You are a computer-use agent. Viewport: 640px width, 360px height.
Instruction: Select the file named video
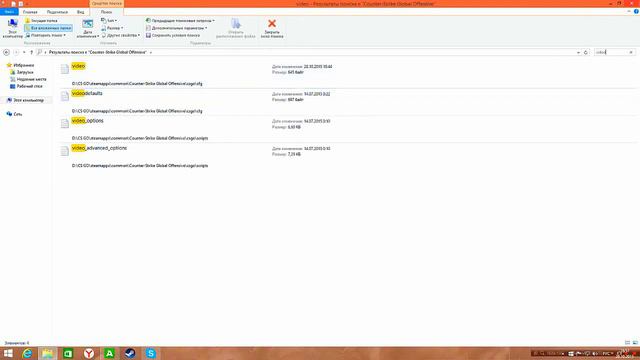78,66
